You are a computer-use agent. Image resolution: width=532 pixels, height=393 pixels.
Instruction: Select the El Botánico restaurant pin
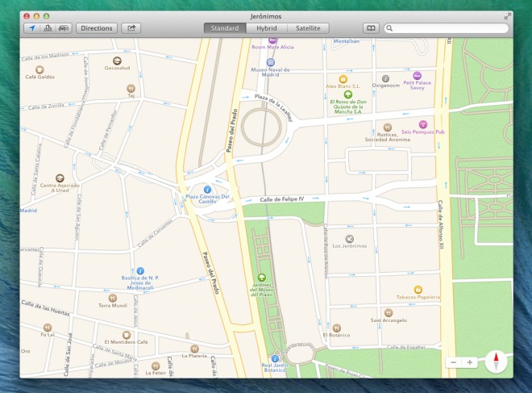tap(337, 328)
